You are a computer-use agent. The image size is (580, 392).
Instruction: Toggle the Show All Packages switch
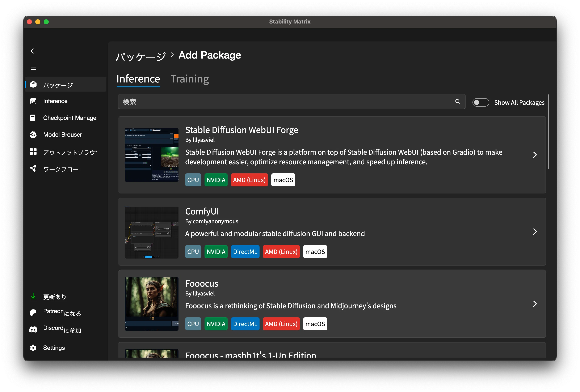point(480,102)
